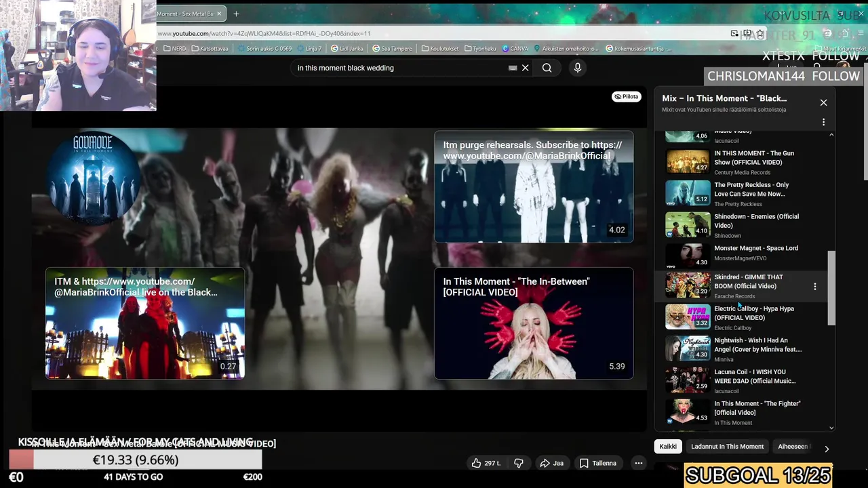868x488 pixels.
Task: Click GODMODE circular channel end card
Action: tap(93, 178)
